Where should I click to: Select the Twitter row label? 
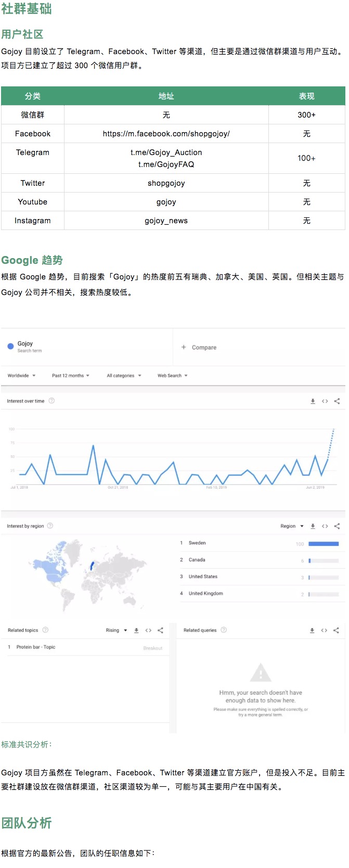coord(33,183)
